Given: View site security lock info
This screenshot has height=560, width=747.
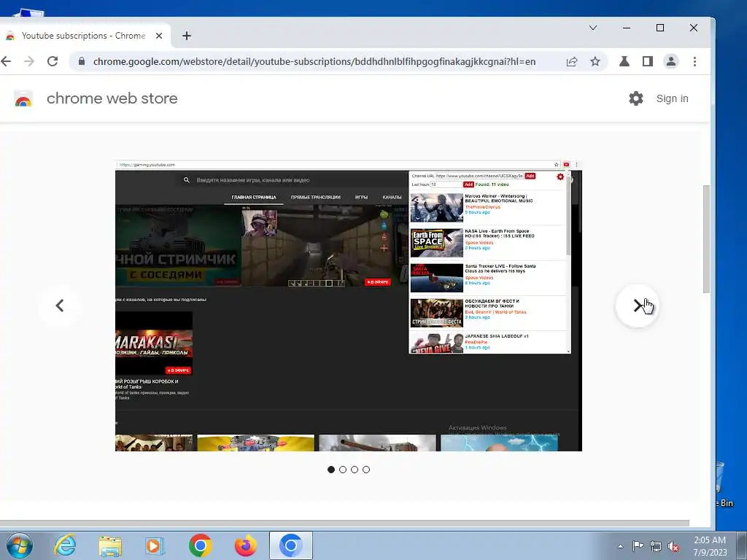Looking at the screenshot, I should [x=82, y=61].
